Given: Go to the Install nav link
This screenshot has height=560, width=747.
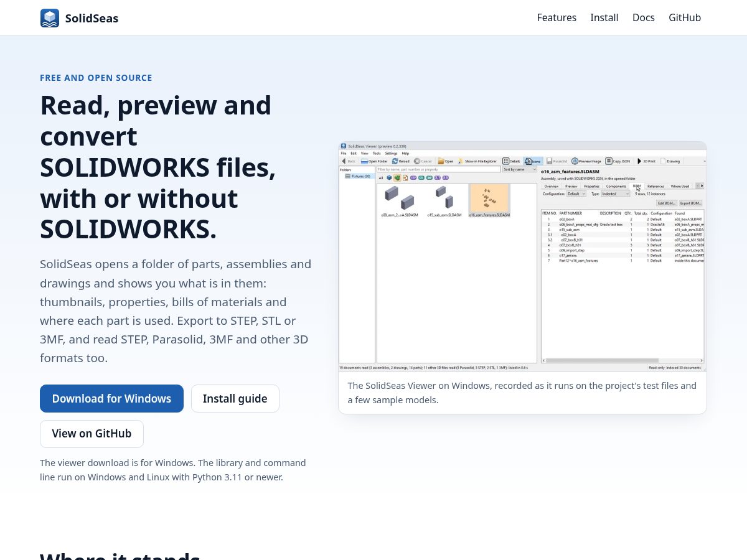Looking at the screenshot, I should pos(604,17).
